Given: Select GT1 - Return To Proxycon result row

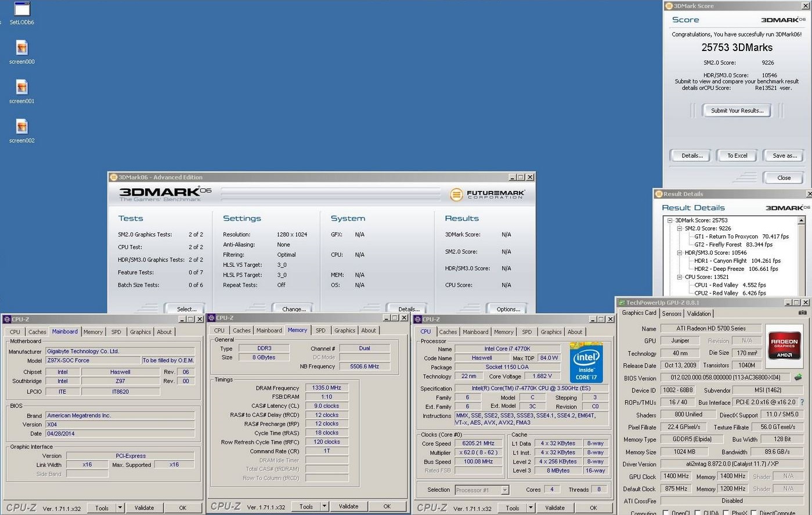Looking at the screenshot, I should pos(741,237).
